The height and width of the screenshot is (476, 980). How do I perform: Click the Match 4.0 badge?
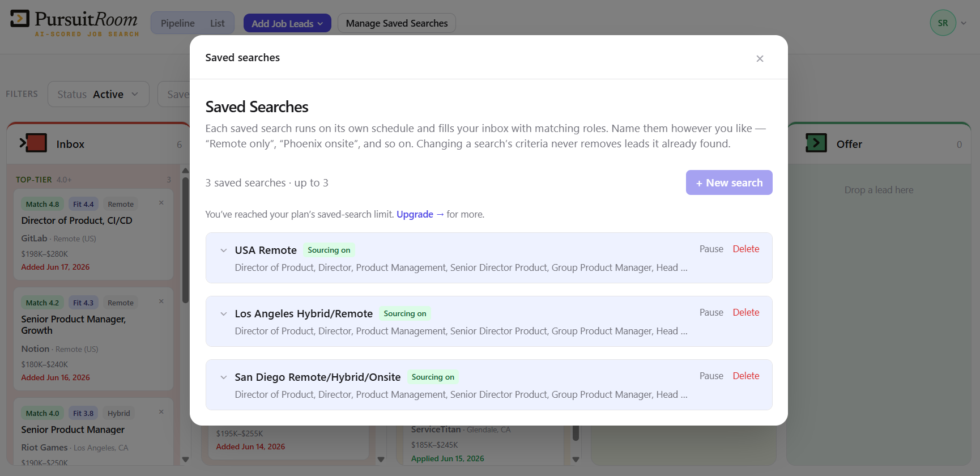tap(42, 413)
